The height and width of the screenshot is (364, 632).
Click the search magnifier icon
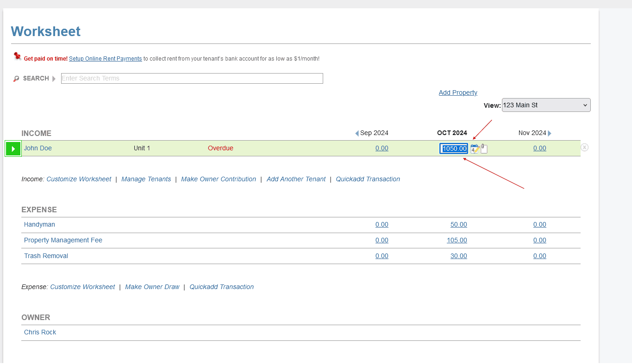pos(17,79)
